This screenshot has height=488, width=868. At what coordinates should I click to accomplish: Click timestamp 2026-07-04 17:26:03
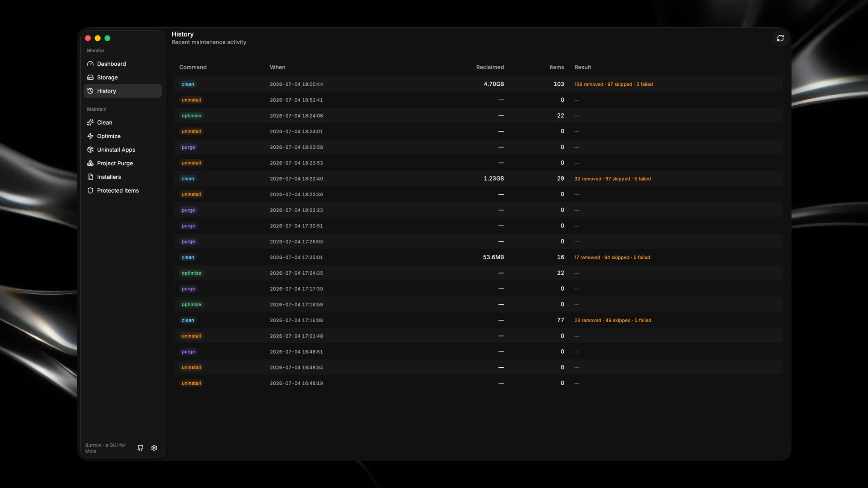(296, 242)
